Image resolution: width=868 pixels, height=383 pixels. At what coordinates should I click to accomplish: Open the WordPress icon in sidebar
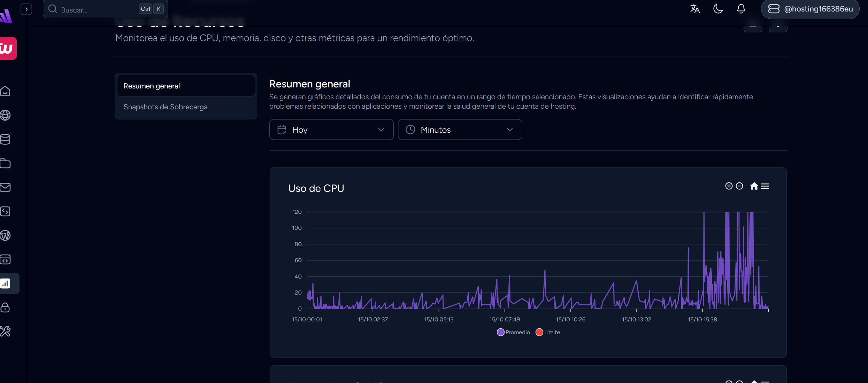pyautogui.click(x=5, y=235)
